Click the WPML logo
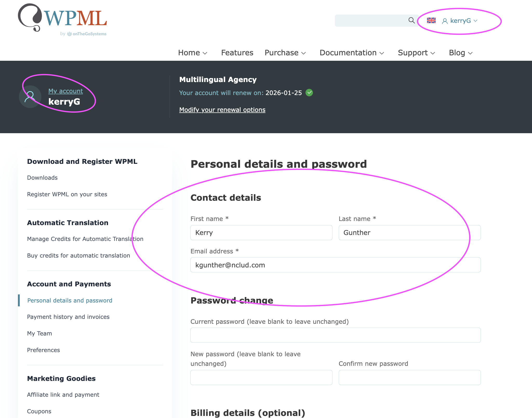The height and width of the screenshot is (418, 532). pyautogui.click(x=62, y=18)
